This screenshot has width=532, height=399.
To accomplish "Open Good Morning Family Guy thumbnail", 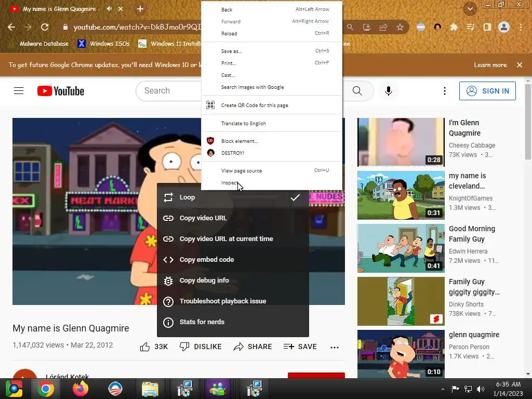I will [401, 248].
